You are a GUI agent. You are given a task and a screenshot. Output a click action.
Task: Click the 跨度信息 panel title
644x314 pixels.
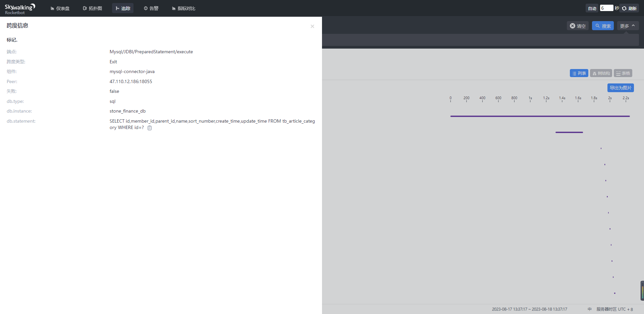(x=17, y=25)
